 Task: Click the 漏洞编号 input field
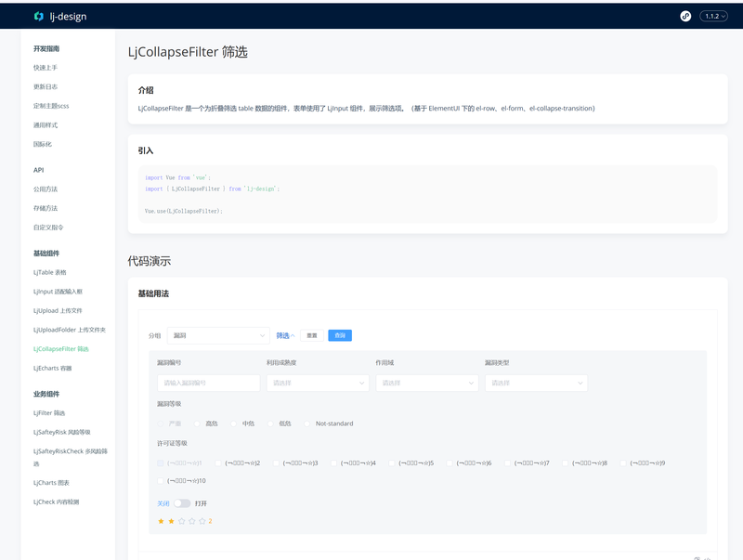pyautogui.click(x=208, y=383)
